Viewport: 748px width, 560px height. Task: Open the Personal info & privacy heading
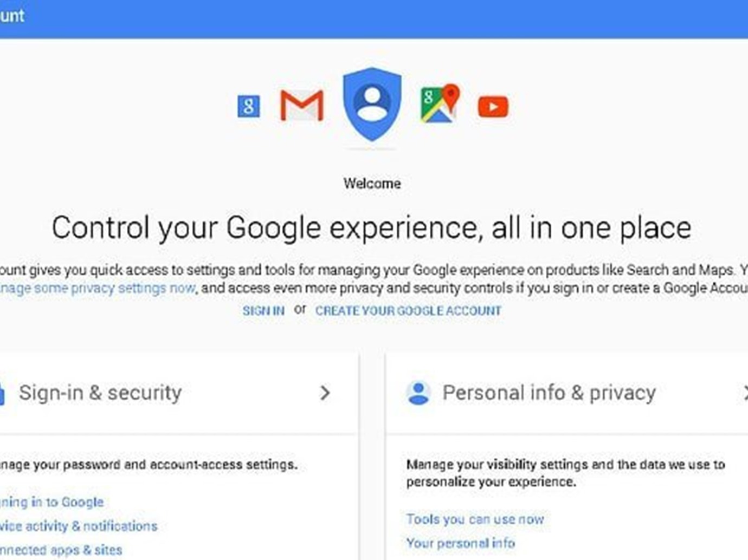click(x=549, y=393)
